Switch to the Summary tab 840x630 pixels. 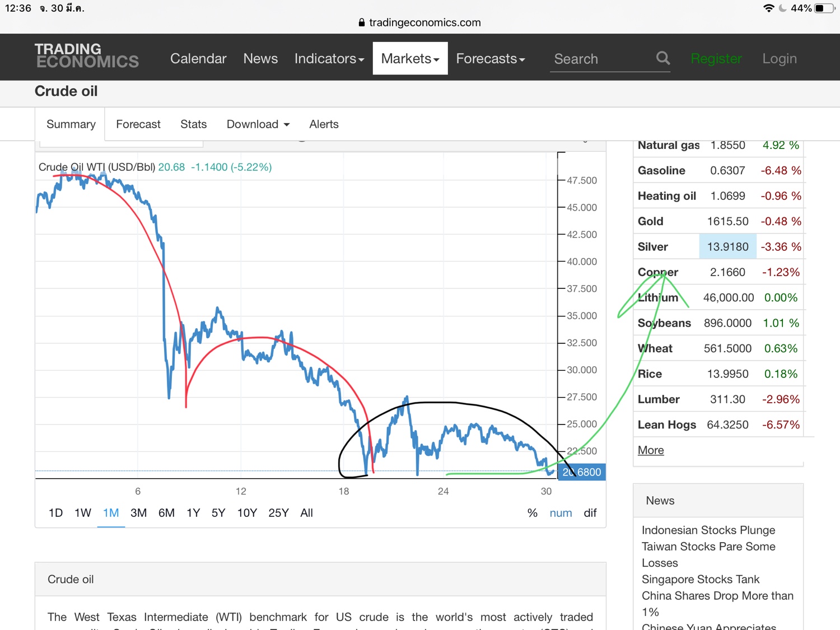point(71,124)
